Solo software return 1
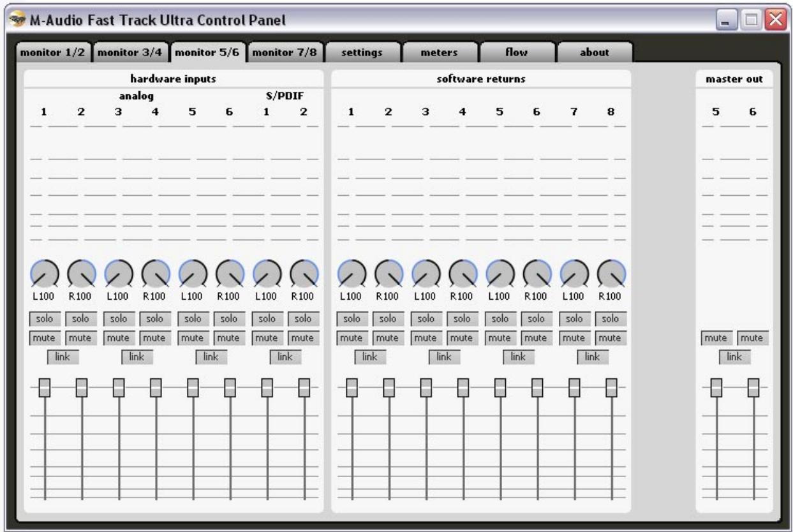Image resolution: width=793 pixels, height=532 pixels. (352, 318)
